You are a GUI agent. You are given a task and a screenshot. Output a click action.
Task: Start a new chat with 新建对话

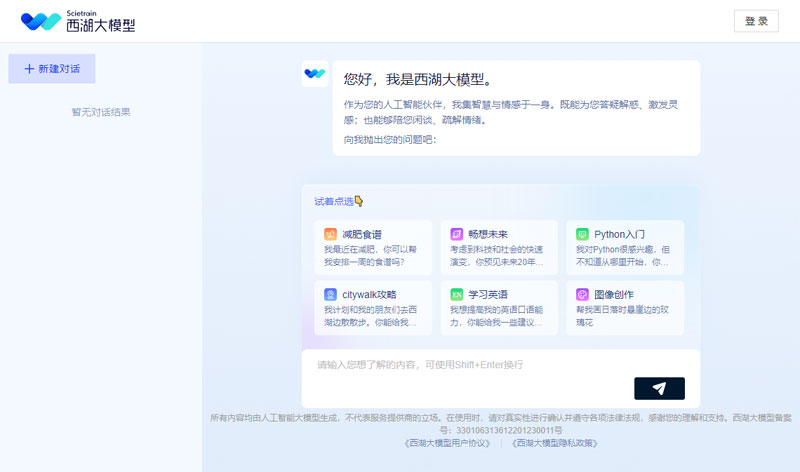[52, 69]
